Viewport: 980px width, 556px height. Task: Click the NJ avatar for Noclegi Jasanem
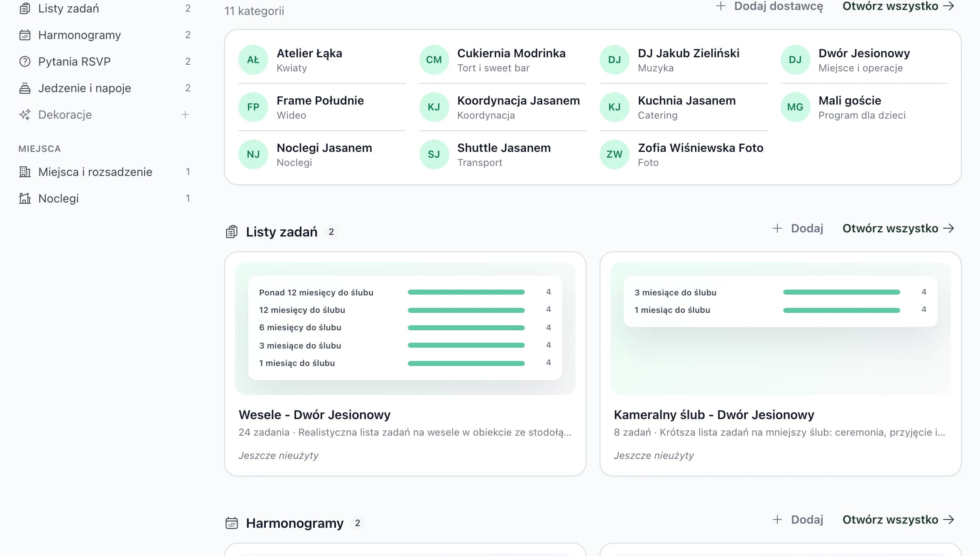[253, 154]
